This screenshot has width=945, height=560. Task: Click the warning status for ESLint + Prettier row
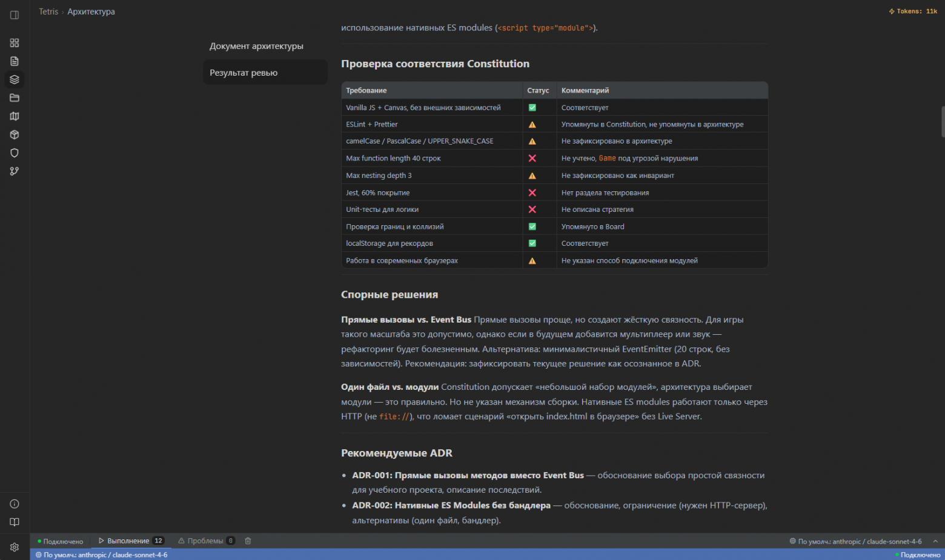point(532,125)
